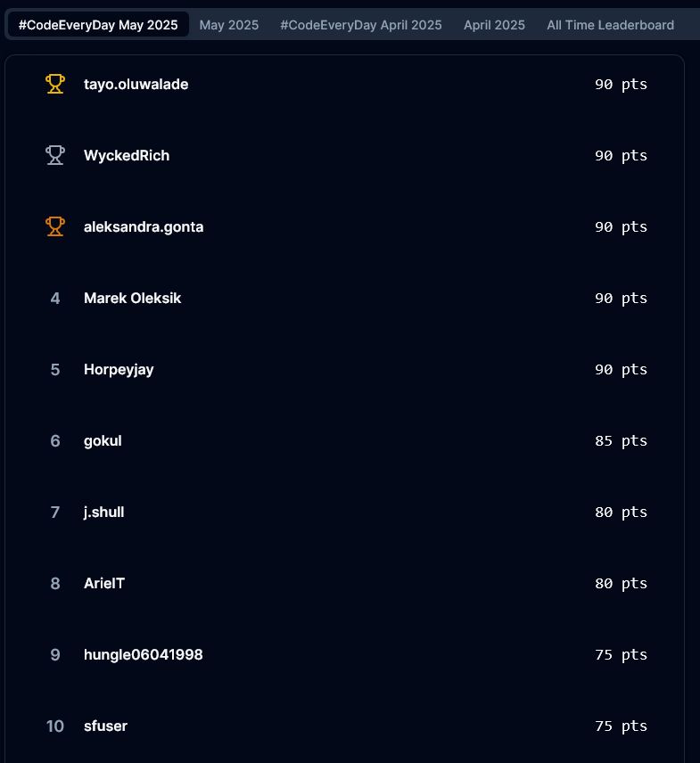Click the bronze trophy icon beside aleksandra.gonta

point(55,226)
